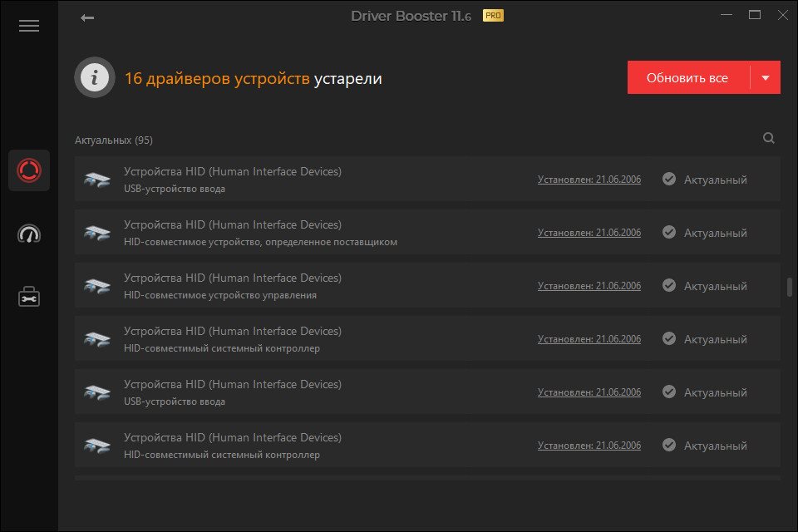Click device icon of HID-совместимое устройство управления row
This screenshot has width=798, height=532.
pos(97,286)
